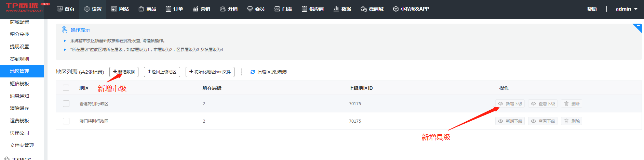This screenshot has height=160, width=644.
Task: Expand the second 操作提示 bullet triangle
Action: [65, 50]
